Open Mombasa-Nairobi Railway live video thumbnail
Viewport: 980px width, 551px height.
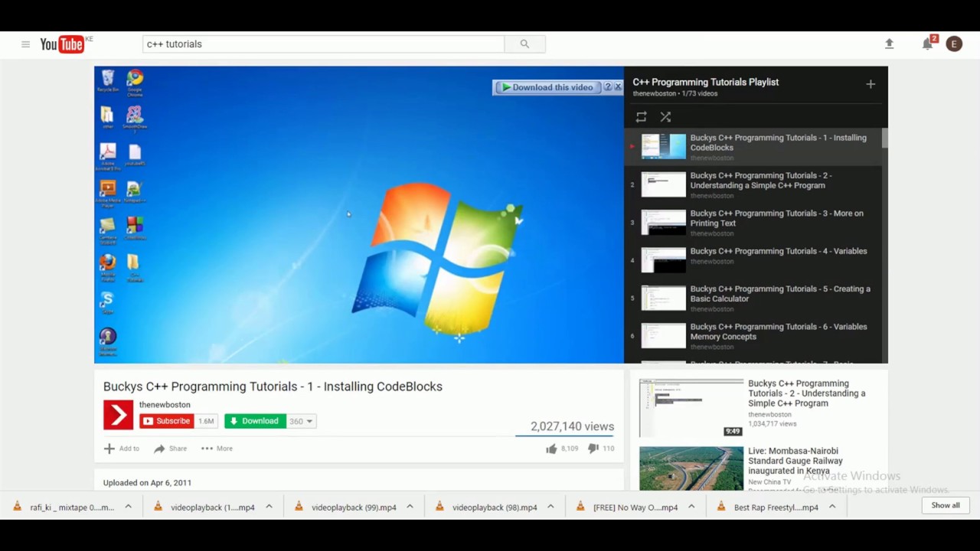691,468
